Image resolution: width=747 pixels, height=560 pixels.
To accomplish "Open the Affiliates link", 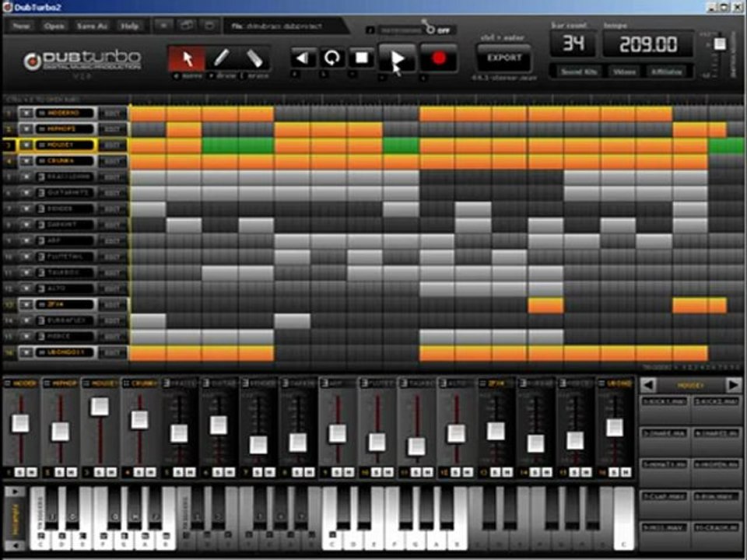I will [x=667, y=72].
